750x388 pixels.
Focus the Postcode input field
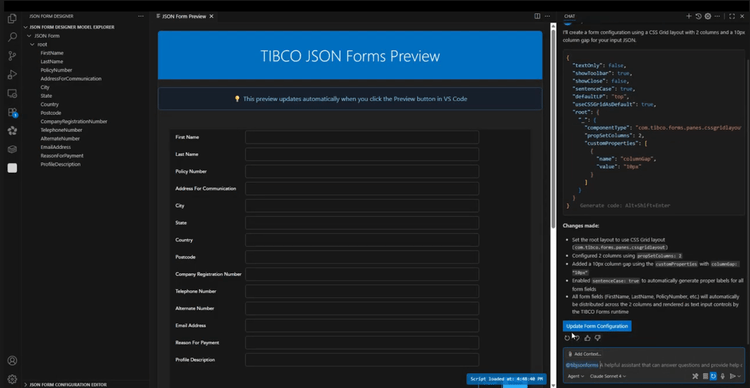point(362,257)
